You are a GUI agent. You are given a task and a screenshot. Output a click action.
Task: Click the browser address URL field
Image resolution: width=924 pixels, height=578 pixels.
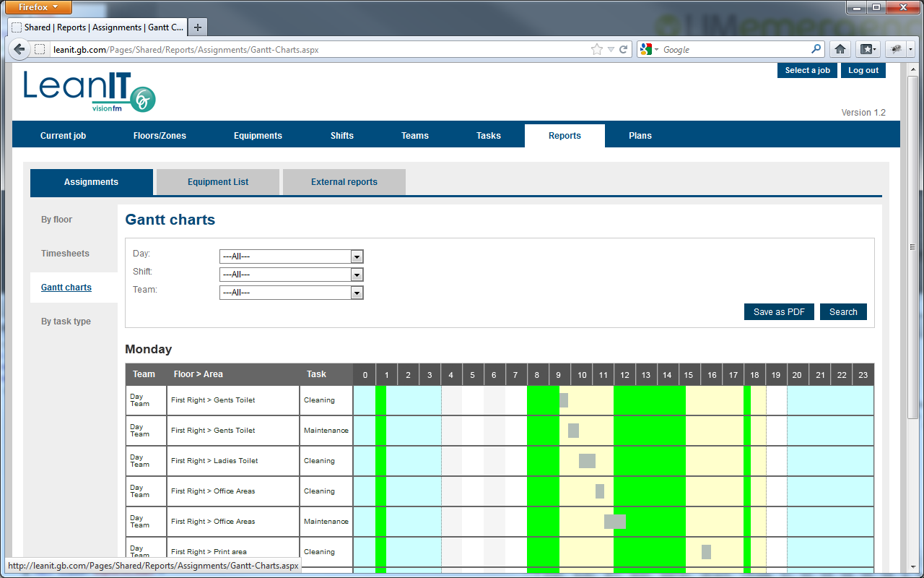click(318, 50)
